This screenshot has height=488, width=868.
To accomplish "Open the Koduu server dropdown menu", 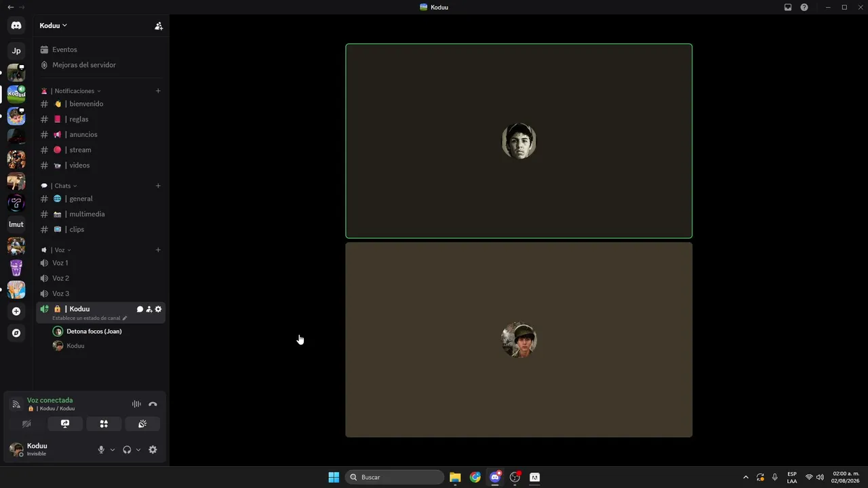I will tap(54, 26).
